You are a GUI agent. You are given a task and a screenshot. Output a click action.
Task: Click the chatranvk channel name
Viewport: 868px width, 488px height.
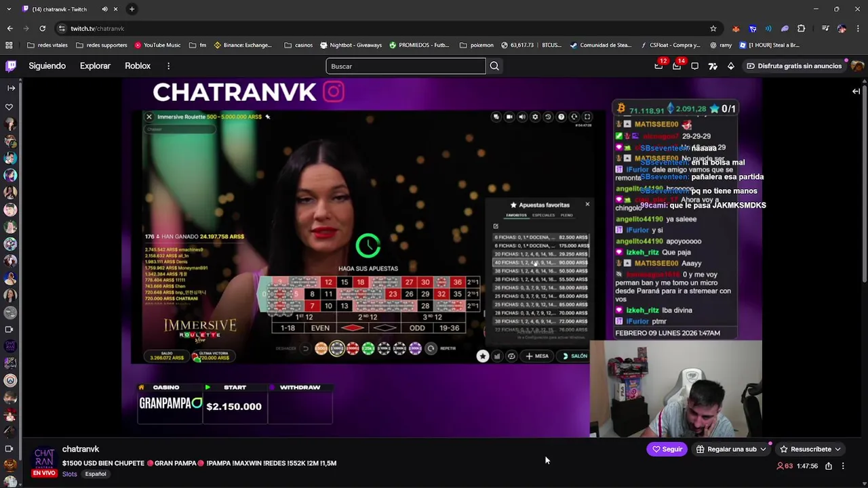pos(81,449)
